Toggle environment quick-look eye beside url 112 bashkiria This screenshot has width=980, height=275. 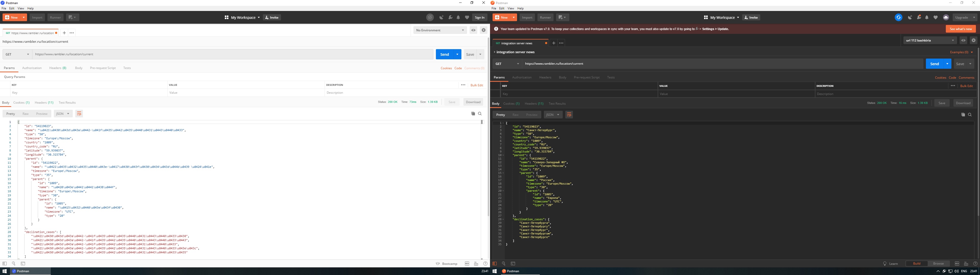(963, 40)
